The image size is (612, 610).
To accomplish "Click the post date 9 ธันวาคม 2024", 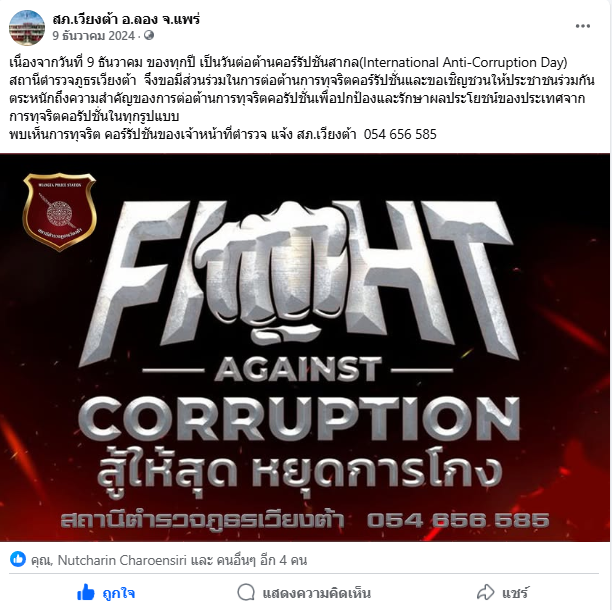I will [94, 36].
